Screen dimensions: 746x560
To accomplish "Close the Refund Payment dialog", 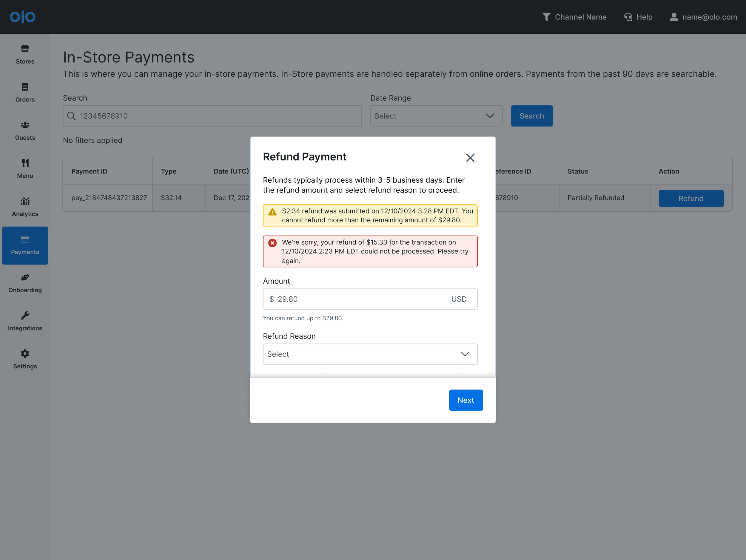I will click(470, 158).
